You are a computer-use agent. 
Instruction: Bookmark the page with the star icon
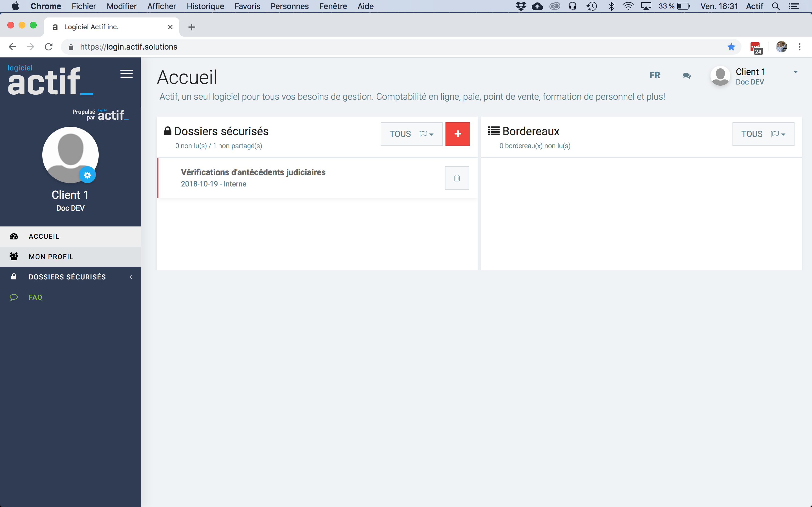point(731,47)
